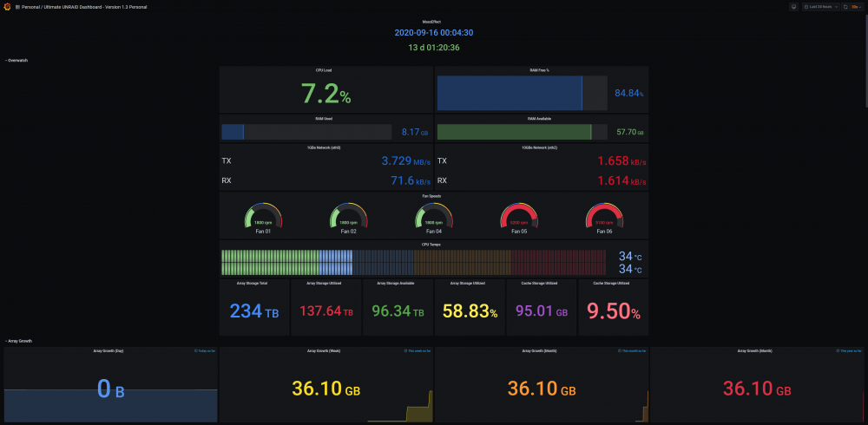The height and width of the screenshot is (425, 868).
Task: Click the RAM Free % panel title
Action: pyautogui.click(x=539, y=70)
